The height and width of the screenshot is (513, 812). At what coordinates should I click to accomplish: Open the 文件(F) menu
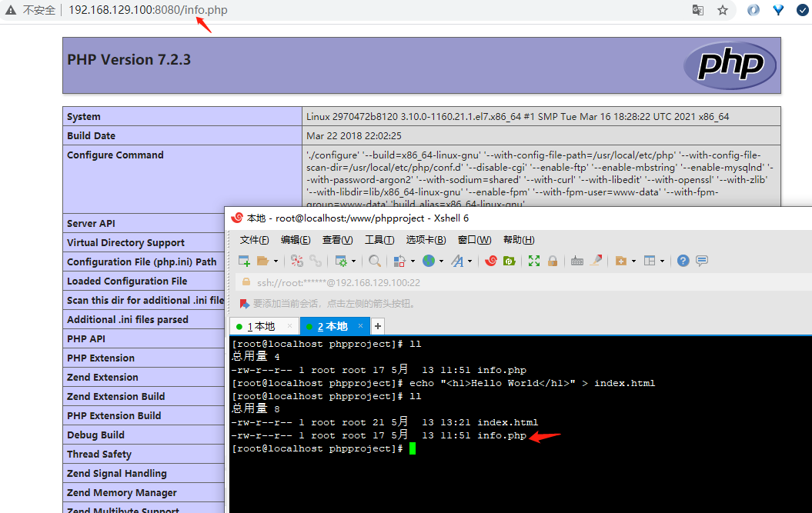click(x=254, y=240)
